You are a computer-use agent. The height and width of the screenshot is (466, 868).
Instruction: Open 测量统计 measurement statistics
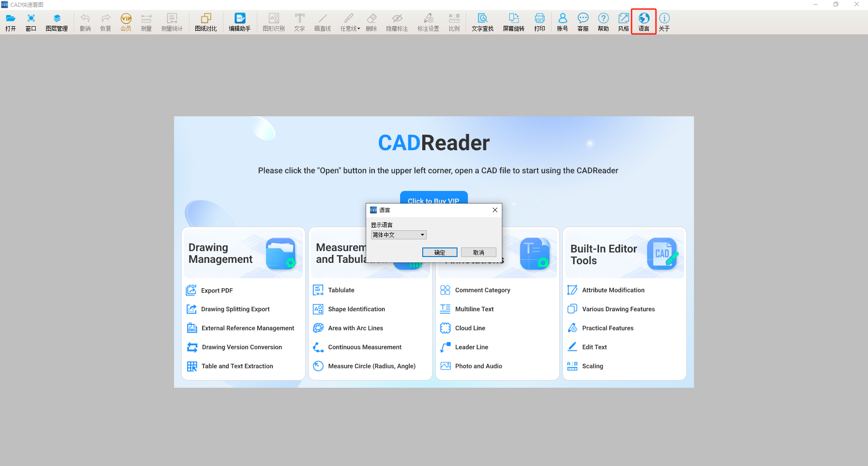pos(172,22)
